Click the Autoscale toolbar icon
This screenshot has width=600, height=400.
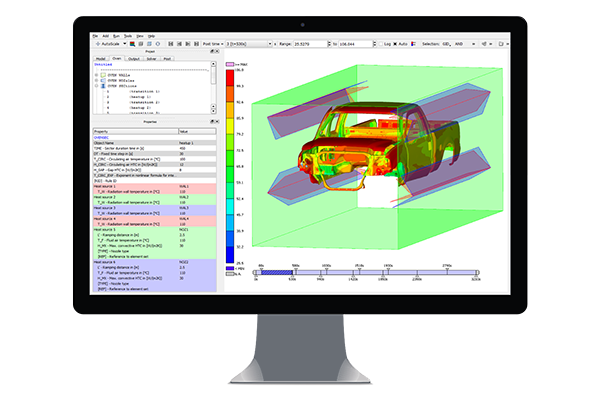point(97,44)
